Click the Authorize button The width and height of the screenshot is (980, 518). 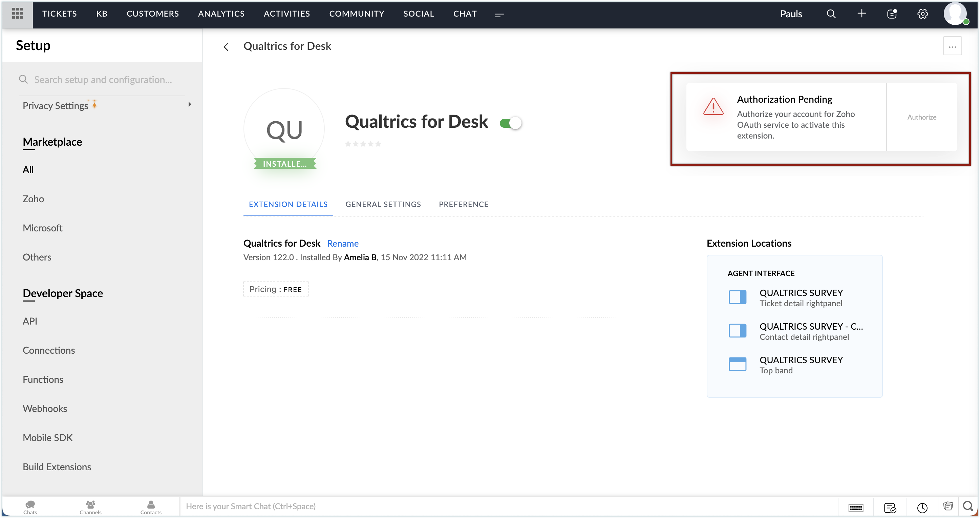point(921,117)
